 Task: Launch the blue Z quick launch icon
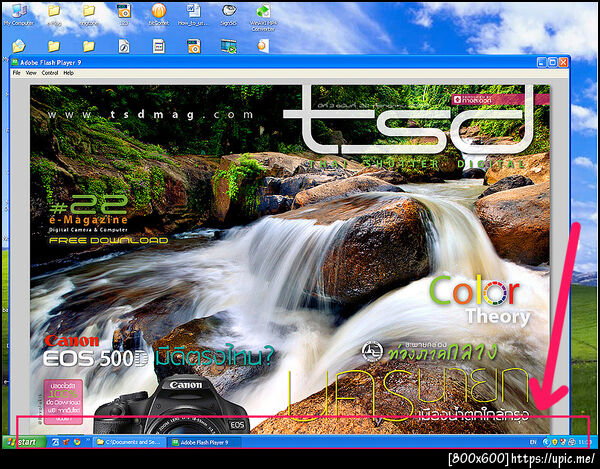pos(55,442)
